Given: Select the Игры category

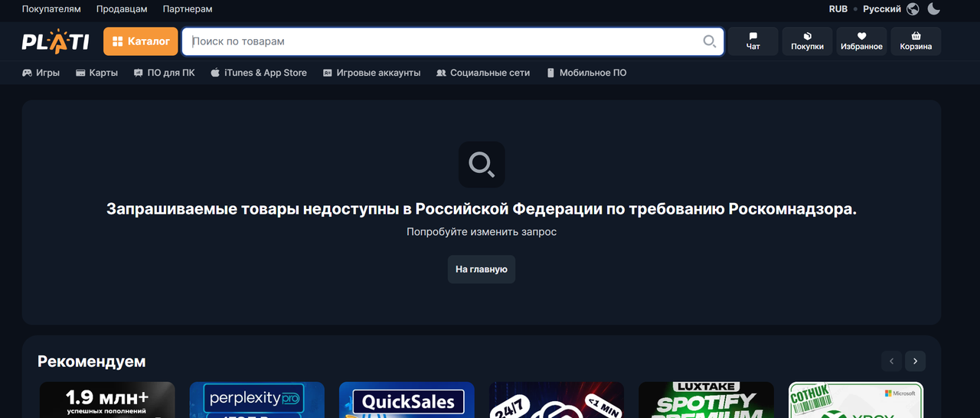Looking at the screenshot, I should tap(41, 73).
